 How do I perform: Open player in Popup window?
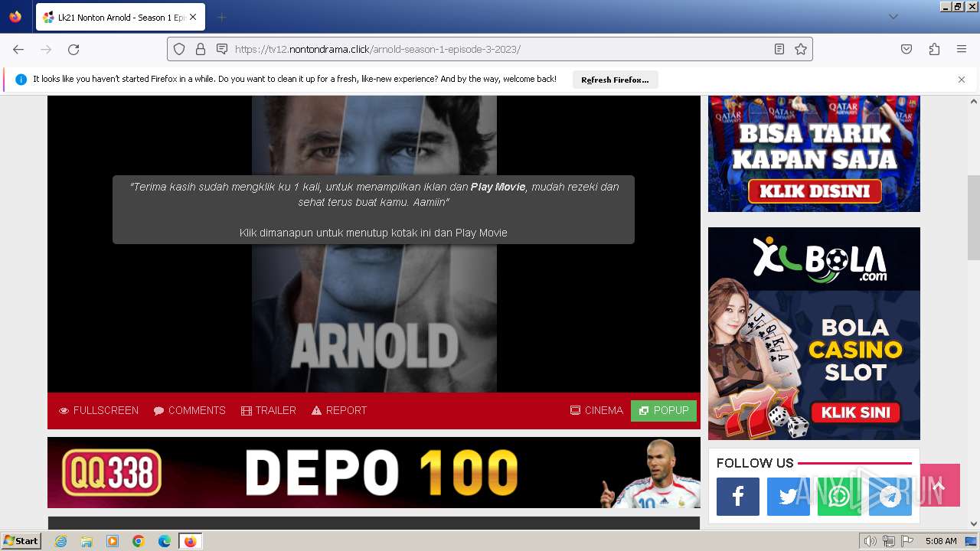click(664, 411)
